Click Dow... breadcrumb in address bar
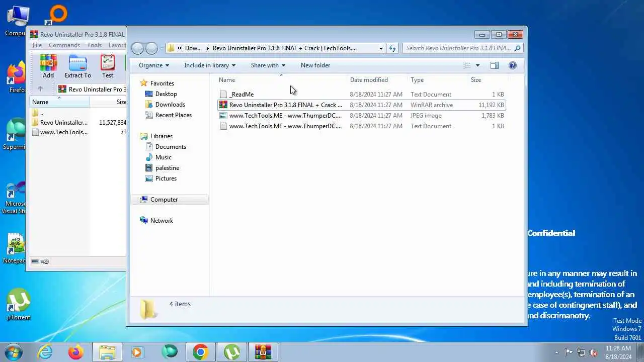This screenshot has width=644, height=362. tap(193, 48)
